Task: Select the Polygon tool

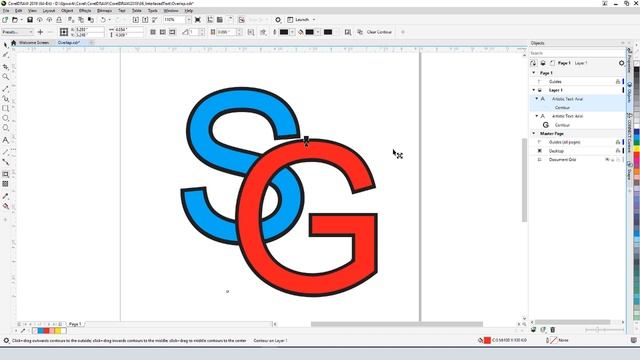Action: [x=5, y=128]
